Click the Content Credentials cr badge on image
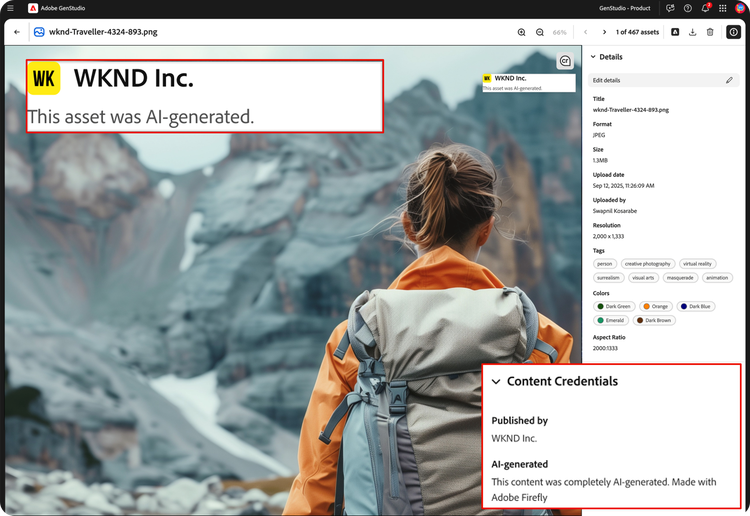 tap(565, 61)
